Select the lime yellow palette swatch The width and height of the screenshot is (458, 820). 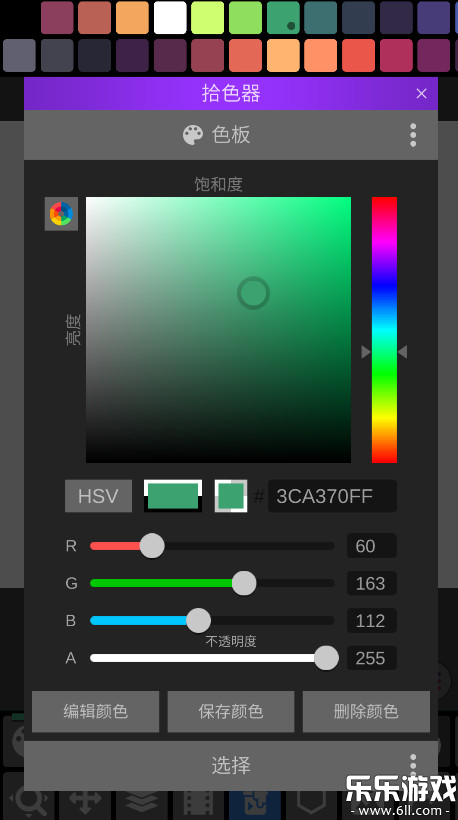click(208, 17)
